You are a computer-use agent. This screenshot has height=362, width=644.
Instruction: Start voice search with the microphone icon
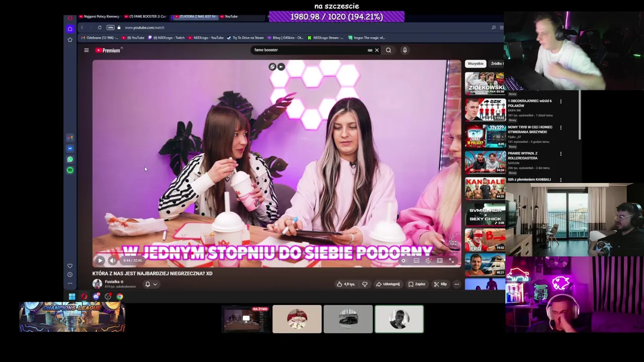[x=405, y=50]
